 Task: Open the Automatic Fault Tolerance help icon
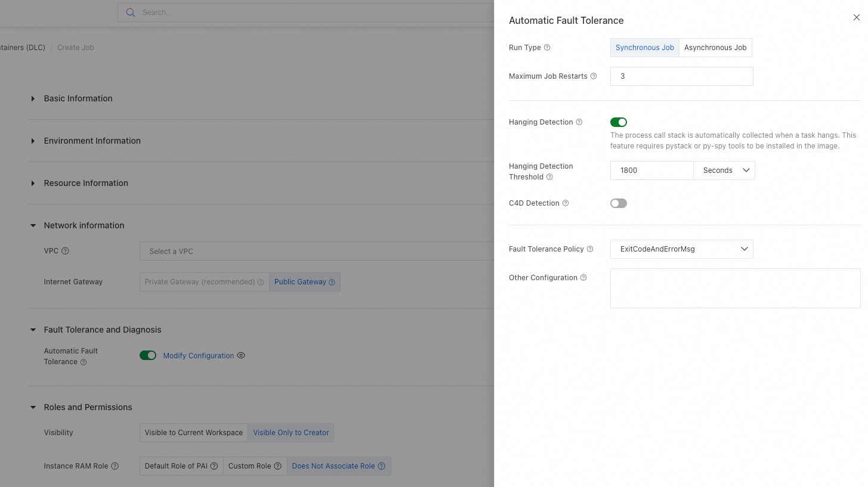pos(84,362)
